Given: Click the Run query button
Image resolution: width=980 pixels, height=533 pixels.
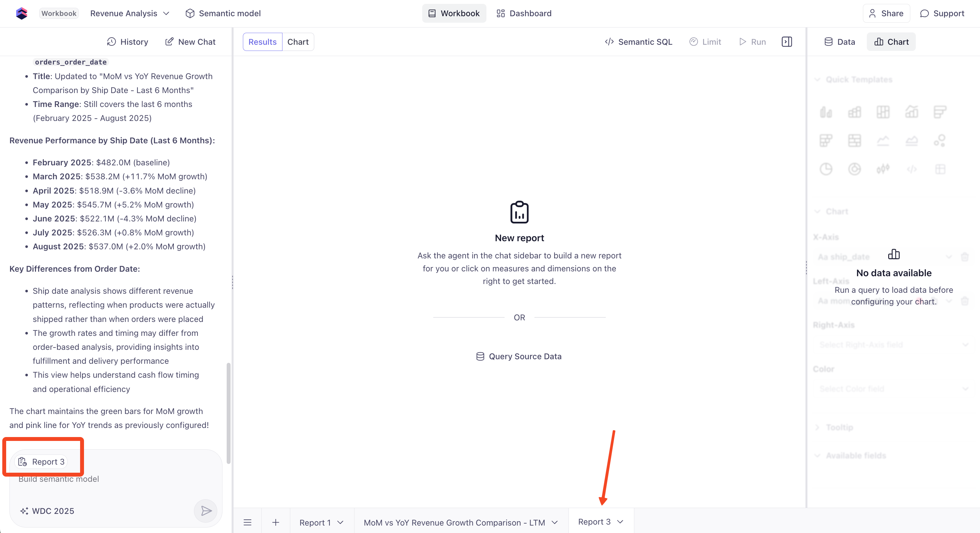Looking at the screenshot, I should (752, 42).
